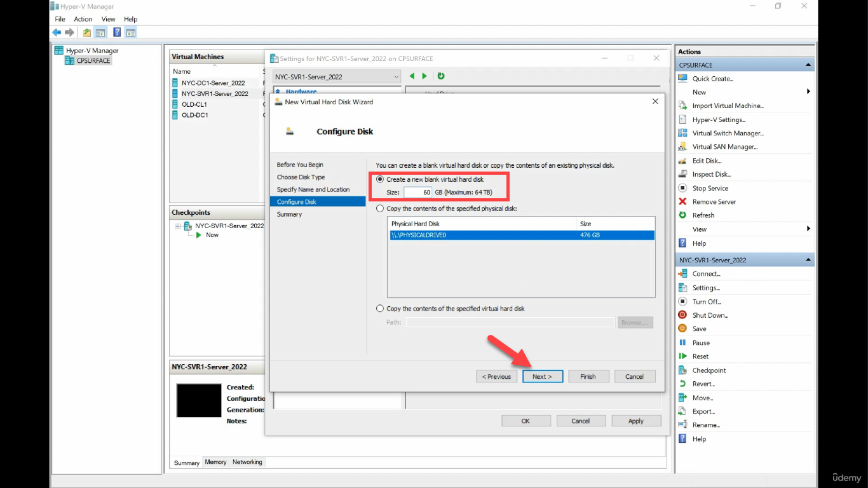Click the Finish button in wizard
Image resolution: width=868 pixels, height=488 pixels.
pos(588,377)
